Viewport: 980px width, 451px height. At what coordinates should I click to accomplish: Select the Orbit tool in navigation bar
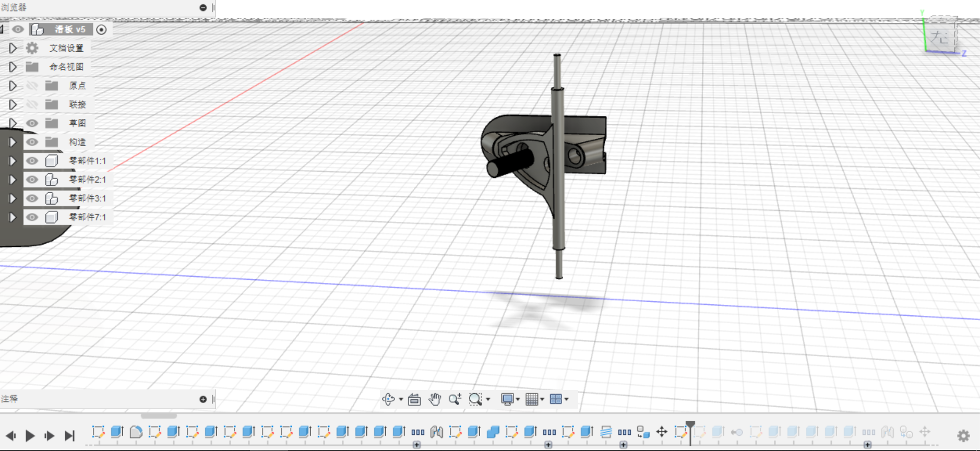point(388,399)
